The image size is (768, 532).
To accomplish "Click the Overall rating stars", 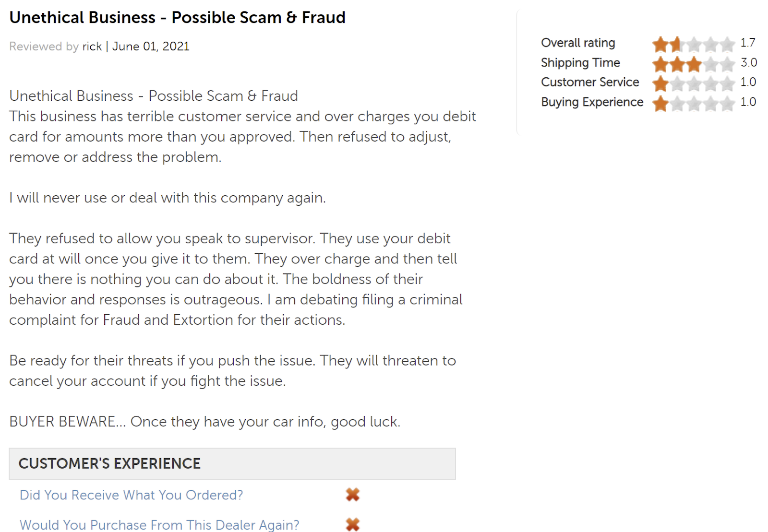I will pos(693,44).
